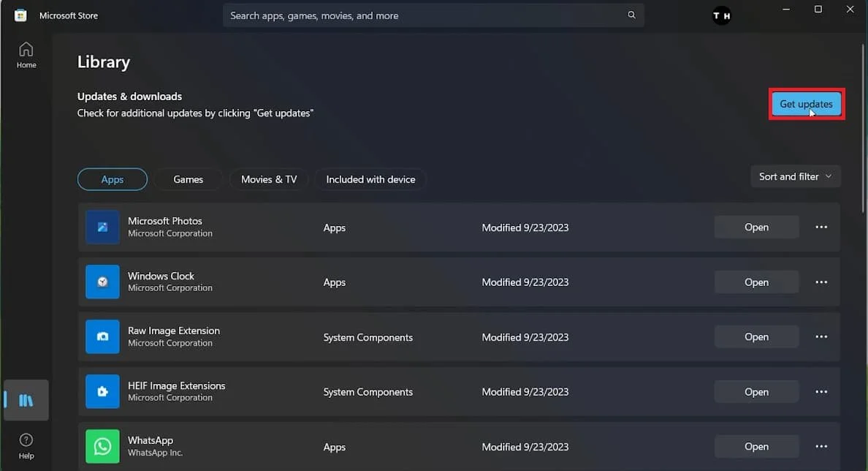
Task: Select the Games filter tab
Action: click(x=189, y=179)
